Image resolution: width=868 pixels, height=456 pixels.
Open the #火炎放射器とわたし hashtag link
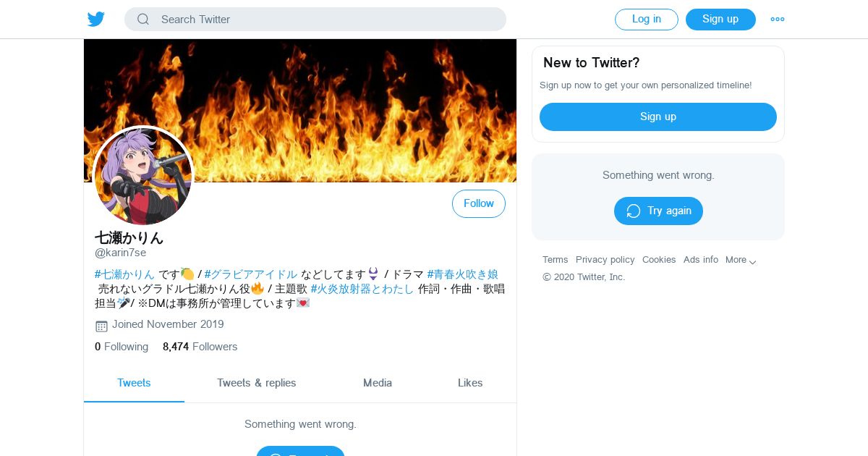[x=362, y=289]
